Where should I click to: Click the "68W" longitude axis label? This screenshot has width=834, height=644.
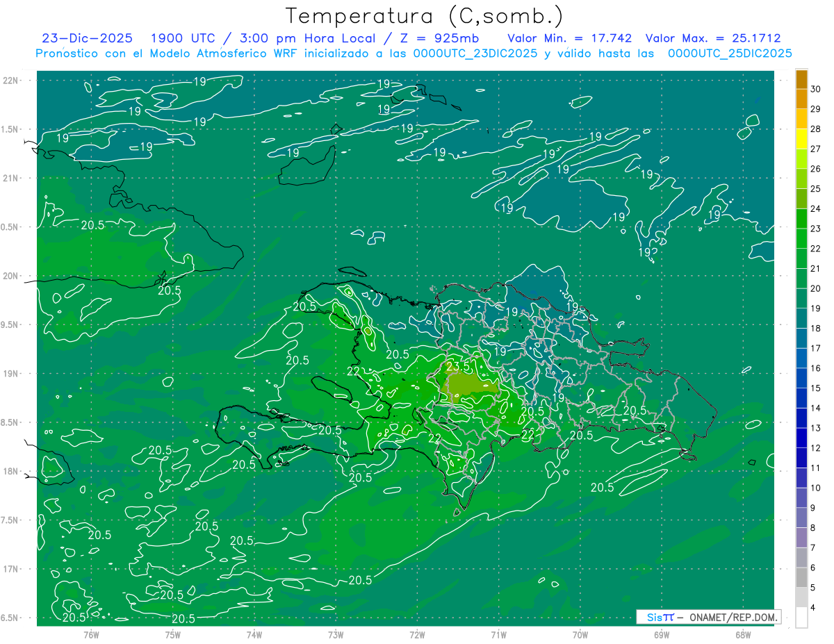(743, 635)
